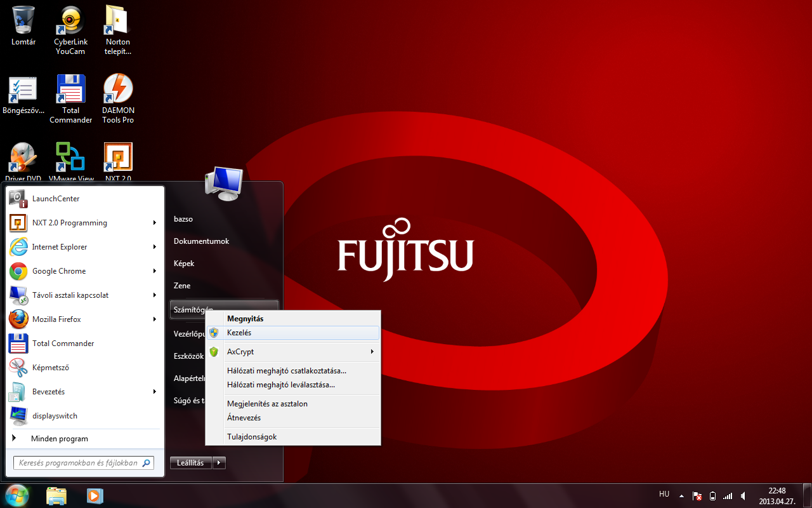Choose Átnevezés in the context menu
Image resolution: width=812 pixels, height=508 pixels.
click(293, 418)
